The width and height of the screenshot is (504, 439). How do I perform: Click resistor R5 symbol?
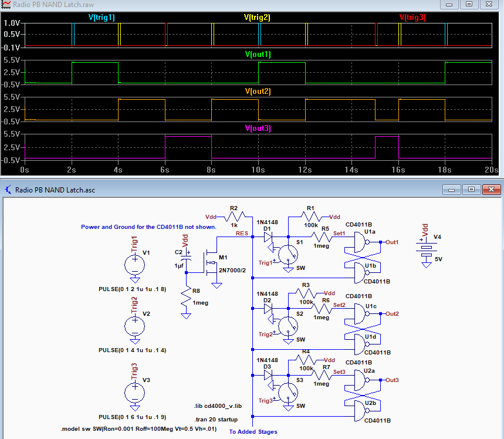click(x=321, y=237)
